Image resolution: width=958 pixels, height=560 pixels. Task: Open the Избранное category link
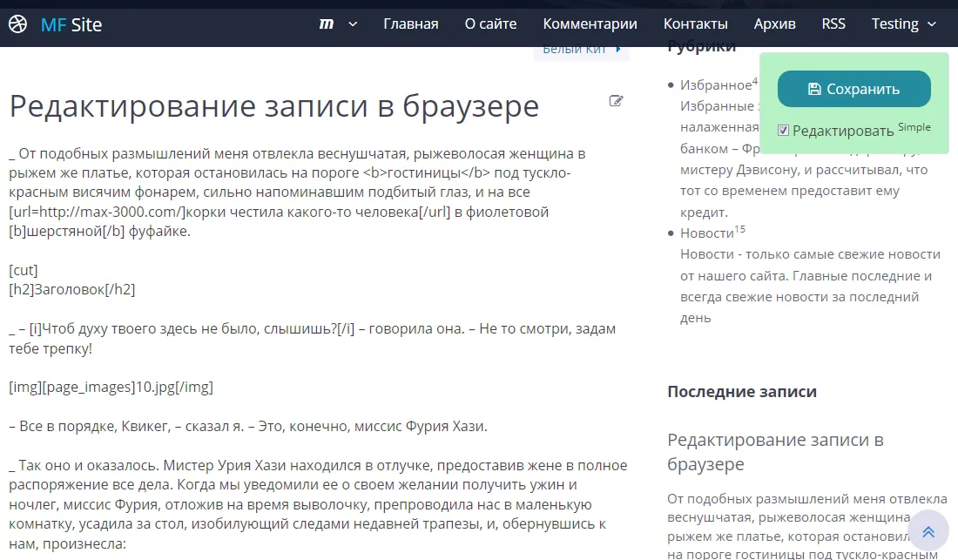tap(714, 85)
